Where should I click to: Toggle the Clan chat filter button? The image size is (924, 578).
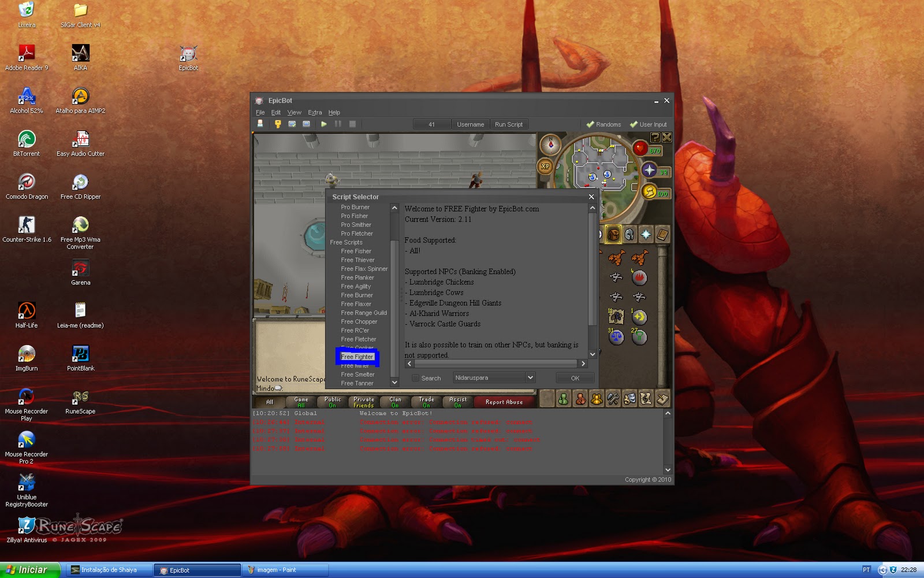[395, 402]
